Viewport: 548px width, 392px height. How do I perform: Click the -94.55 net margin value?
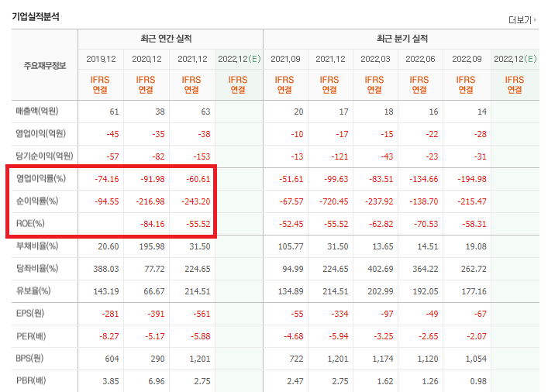tap(107, 201)
